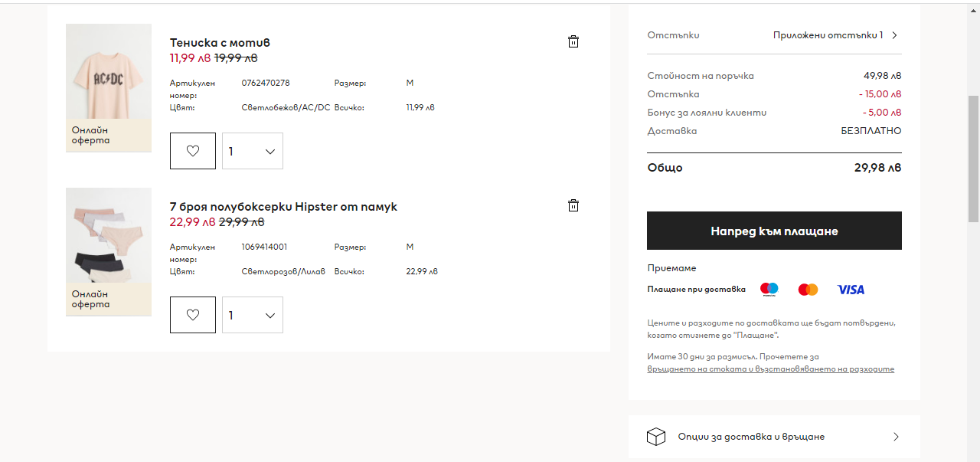Open Опции за доставка и връщане
This screenshot has width=980, height=462.
tap(751, 437)
